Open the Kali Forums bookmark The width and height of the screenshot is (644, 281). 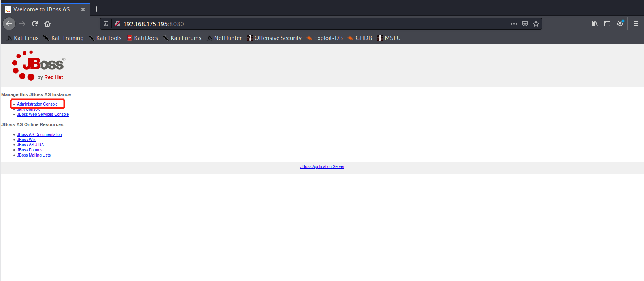point(182,38)
